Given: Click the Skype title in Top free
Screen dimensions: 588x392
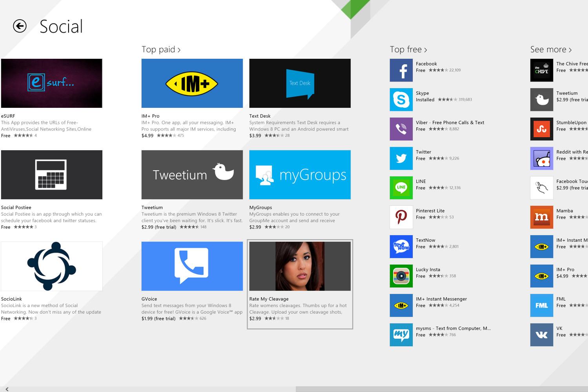Looking at the screenshot, I should tap(423, 93).
